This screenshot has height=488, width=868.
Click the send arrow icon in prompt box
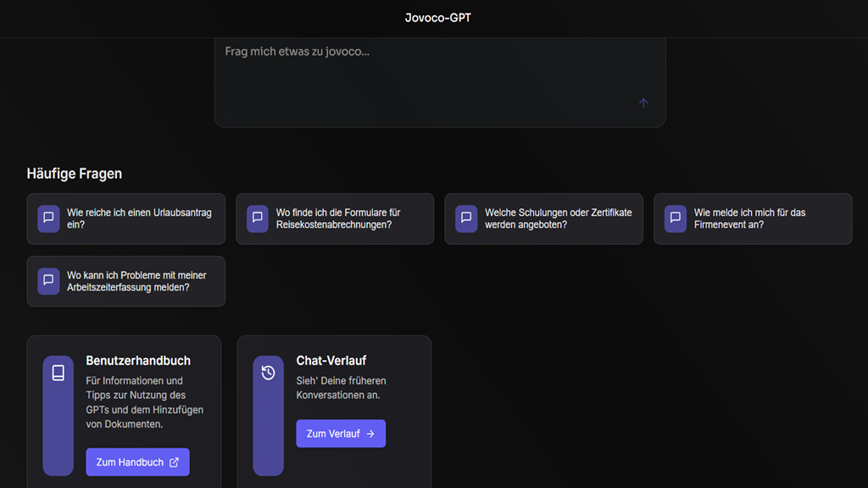pyautogui.click(x=643, y=103)
